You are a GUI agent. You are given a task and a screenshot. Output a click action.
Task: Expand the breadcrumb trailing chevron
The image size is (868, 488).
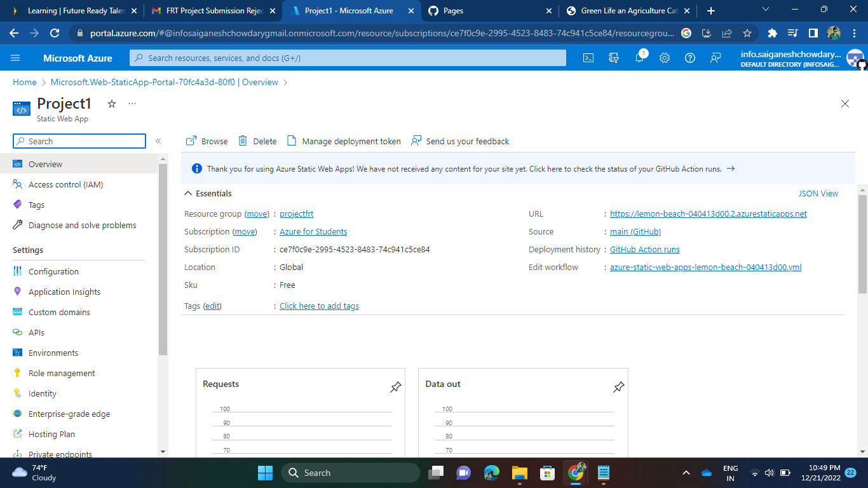285,82
